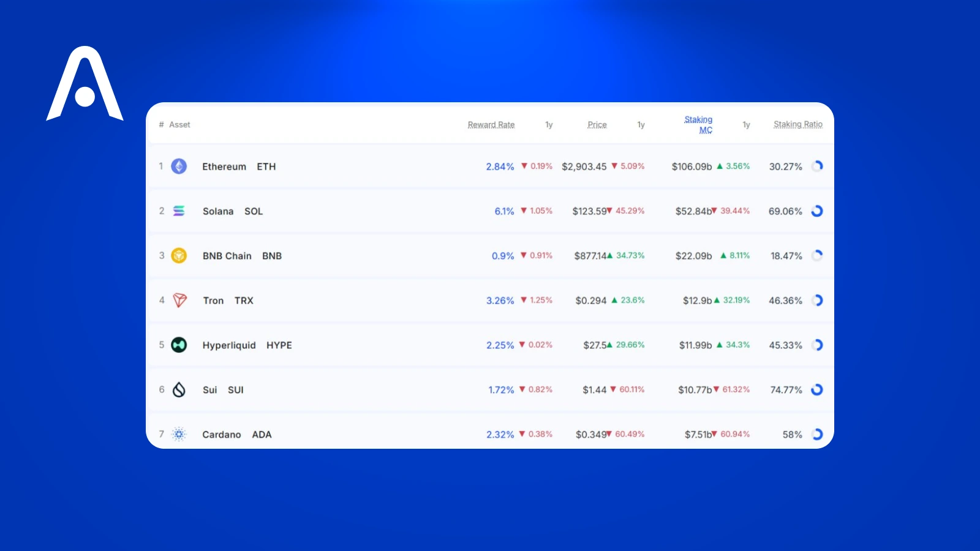
Task: Select the Ethereum ETH asset icon
Action: coord(178,166)
